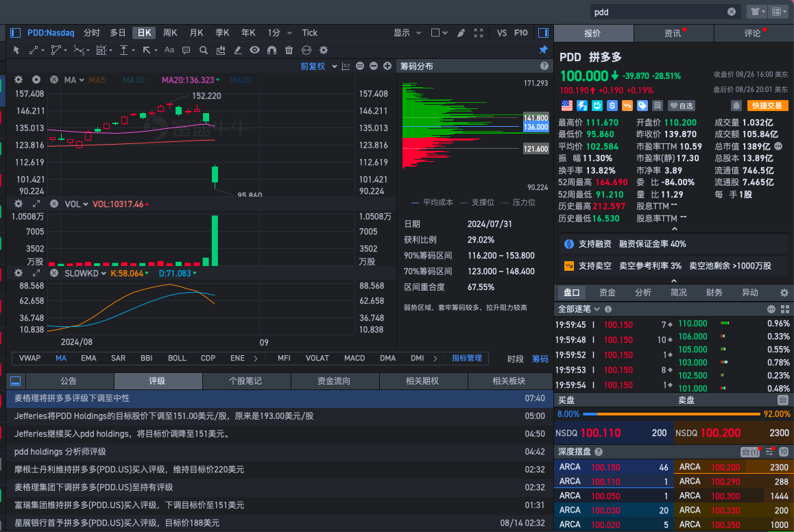The image size is (794, 532).
Task: Open the note icon beside 自选
Action: (658, 106)
